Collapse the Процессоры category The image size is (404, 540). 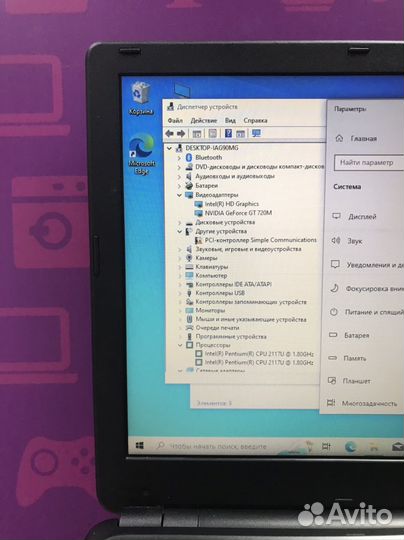point(180,345)
